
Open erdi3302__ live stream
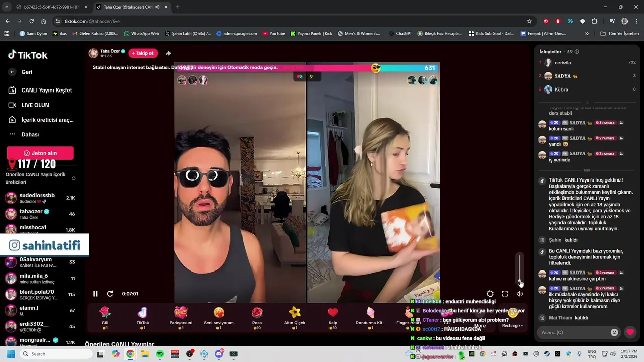(40, 326)
